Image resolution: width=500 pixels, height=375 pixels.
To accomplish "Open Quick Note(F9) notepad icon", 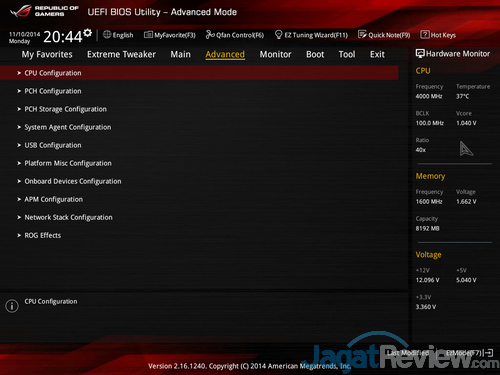I will click(x=362, y=34).
